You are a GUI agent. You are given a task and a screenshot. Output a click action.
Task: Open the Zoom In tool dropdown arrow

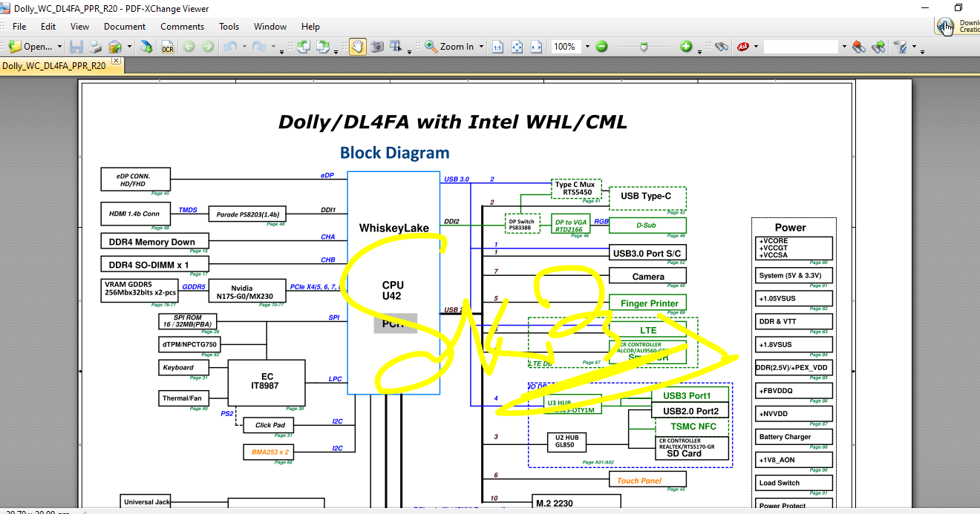(482, 46)
